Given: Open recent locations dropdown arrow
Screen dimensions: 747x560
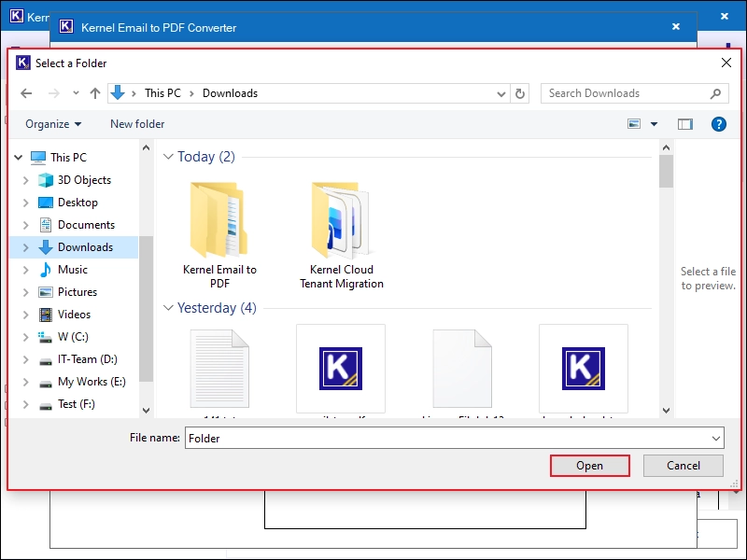Looking at the screenshot, I should click(76, 93).
